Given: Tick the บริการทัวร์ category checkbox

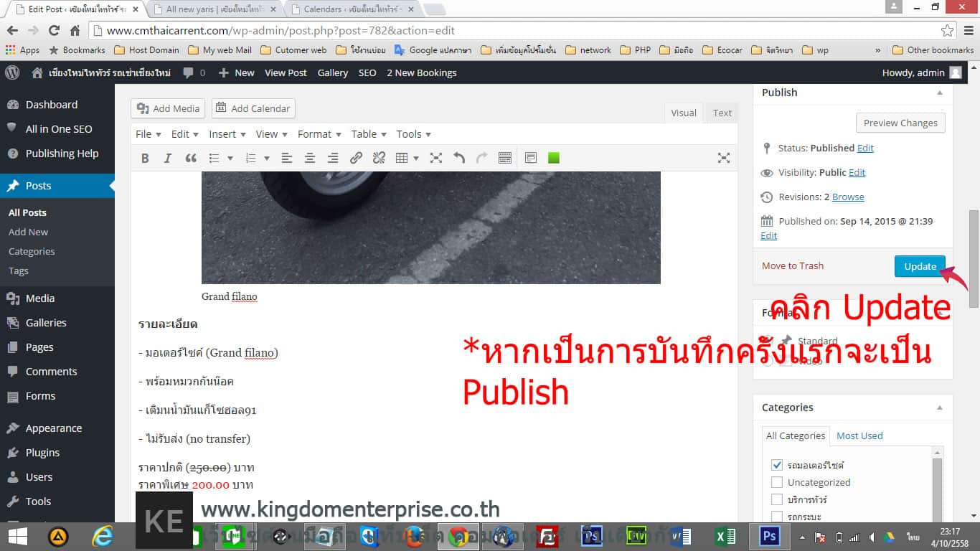Looking at the screenshot, I should point(777,499).
